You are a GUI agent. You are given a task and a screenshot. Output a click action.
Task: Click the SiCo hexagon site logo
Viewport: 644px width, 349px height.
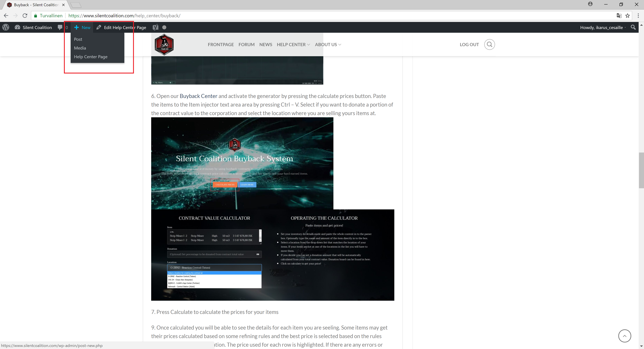164,44
